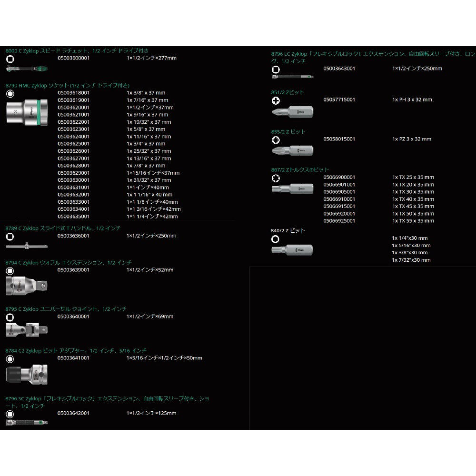Click the Torx profile icon under 867/2 Z
Viewport: 476px width, 476px height.
pos(276,178)
